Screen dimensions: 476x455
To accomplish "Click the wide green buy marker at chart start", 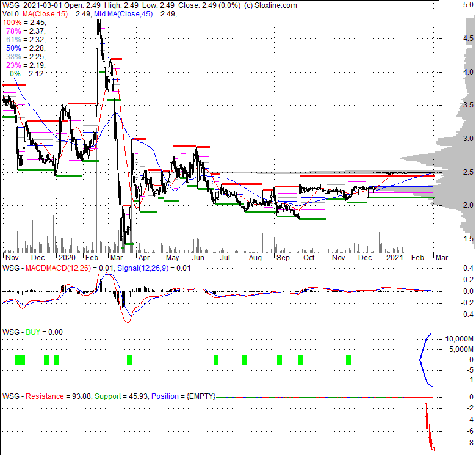I will pyautogui.click(x=20, y=360).
